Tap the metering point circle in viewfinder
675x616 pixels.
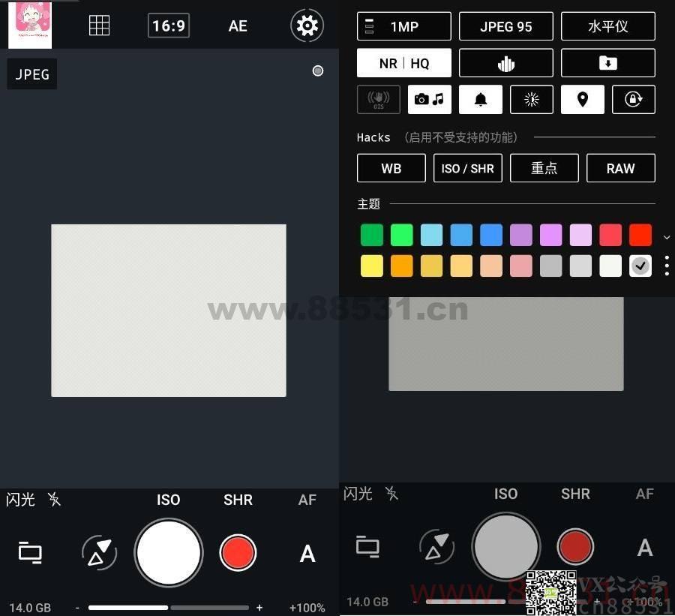point(318,71)
